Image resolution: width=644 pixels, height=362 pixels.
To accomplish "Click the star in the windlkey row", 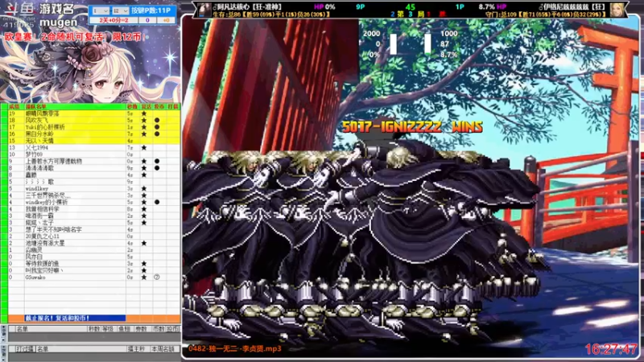I will 144,188.
